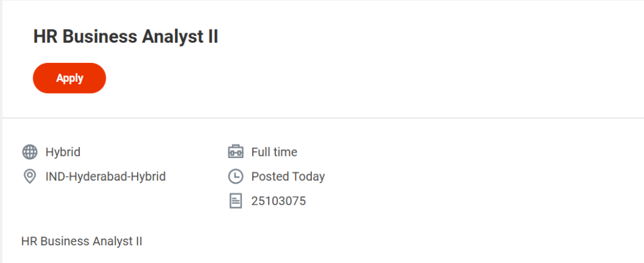Click the Full time label
Screen dimensions: 644x263
274,152
